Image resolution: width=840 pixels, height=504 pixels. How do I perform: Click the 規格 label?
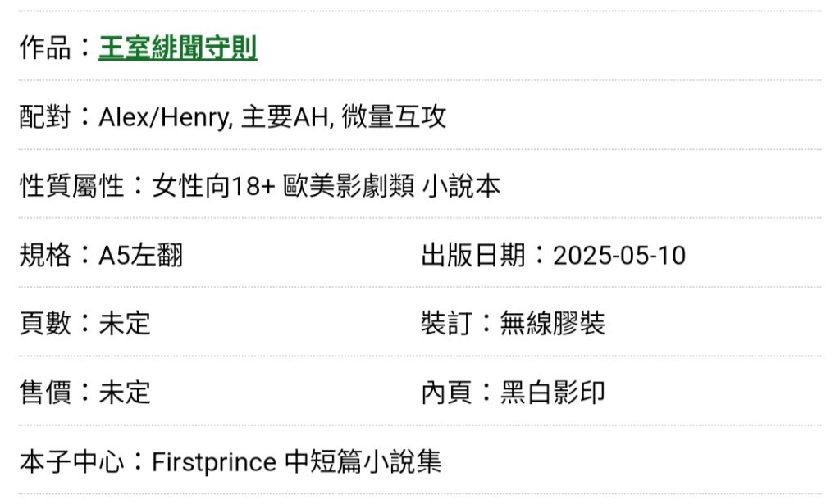[x=46, y=255]
